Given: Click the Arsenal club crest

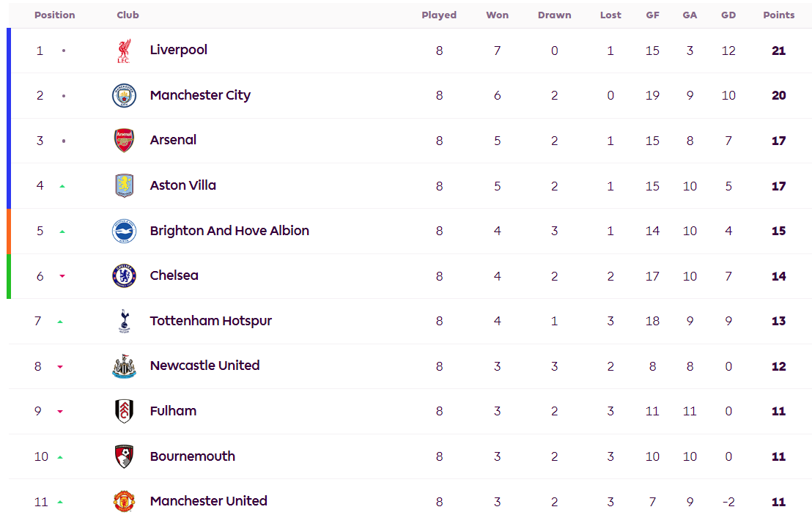Looking at the screenshot, I should click(124, 141).
